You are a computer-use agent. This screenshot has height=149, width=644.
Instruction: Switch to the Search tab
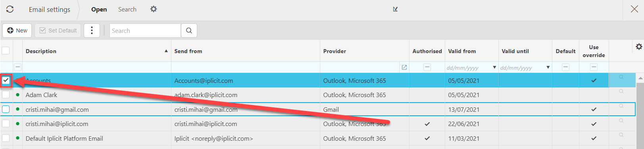coord(127,9)
